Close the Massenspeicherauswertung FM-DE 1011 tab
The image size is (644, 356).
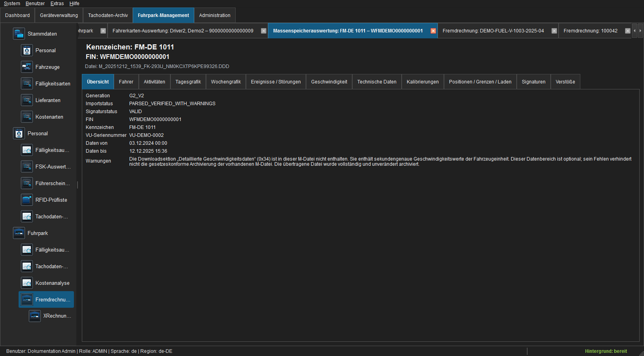433,31
